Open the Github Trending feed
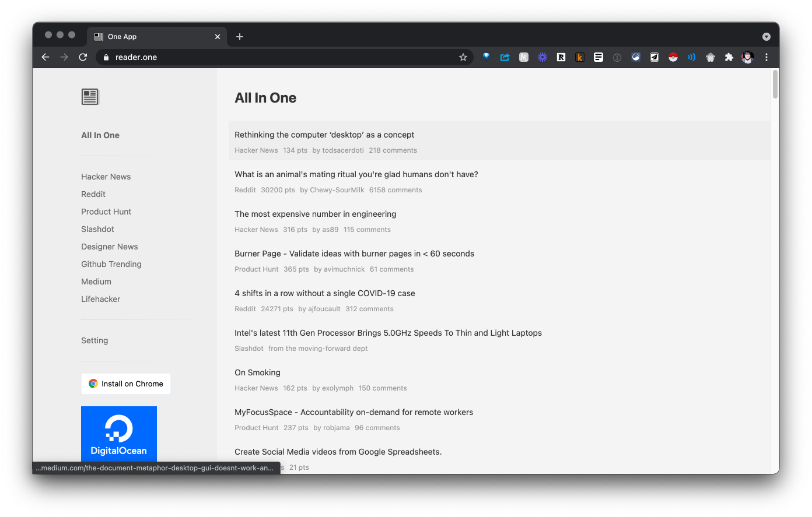 111,264
